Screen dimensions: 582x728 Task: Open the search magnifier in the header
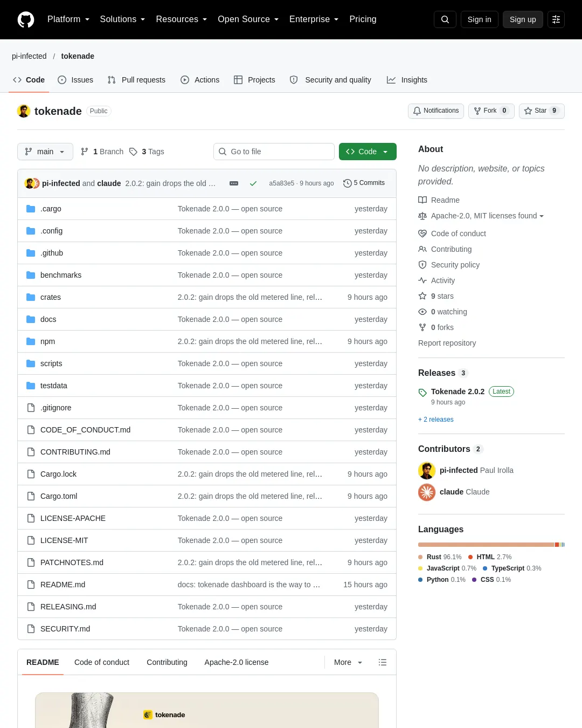click(x=445, y=19)
